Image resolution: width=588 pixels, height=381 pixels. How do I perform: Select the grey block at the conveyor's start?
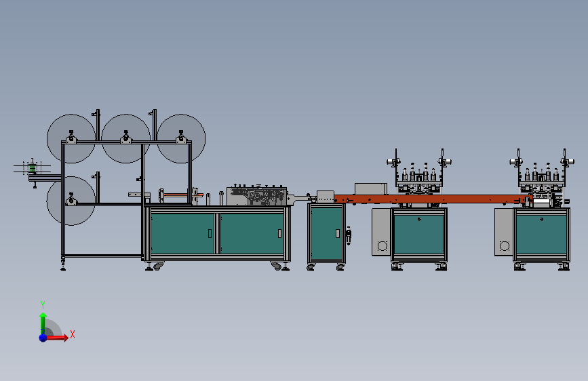tap(325, 197)
